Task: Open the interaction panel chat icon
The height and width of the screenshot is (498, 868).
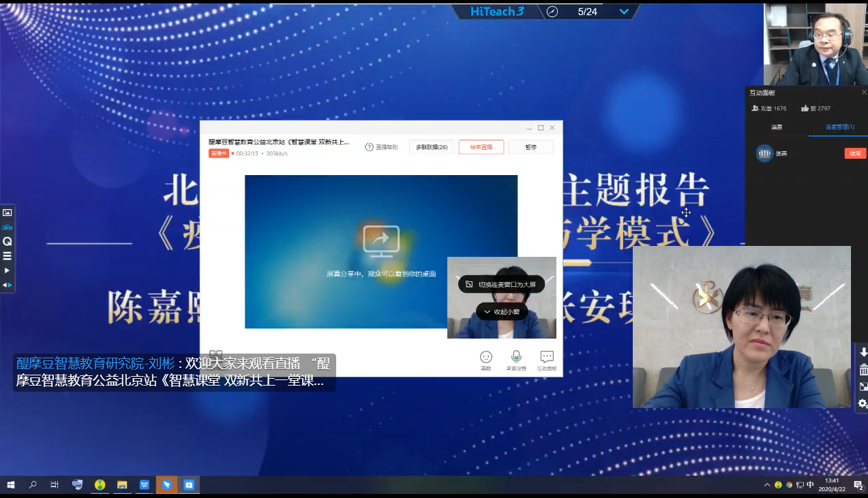Action: (546, 358)
